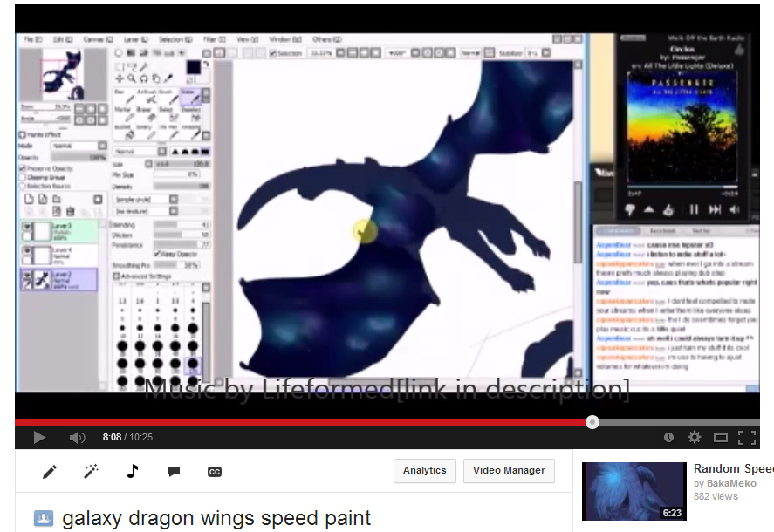The width and height of the screenshot is (774, 532).
Task: Open Annotations with the speech bubble icon
Action: (174, 472)
